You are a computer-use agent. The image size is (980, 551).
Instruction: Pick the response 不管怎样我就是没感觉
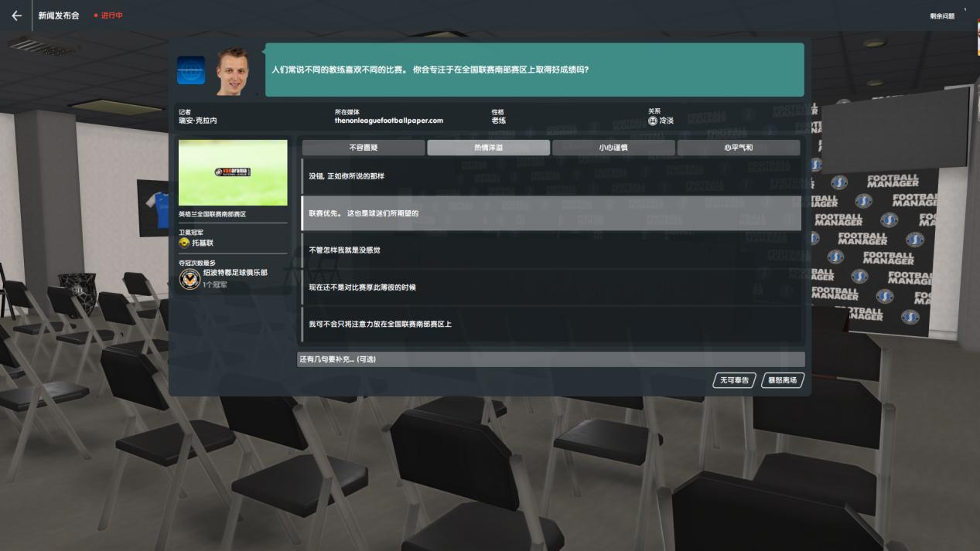tap(550, 250)
